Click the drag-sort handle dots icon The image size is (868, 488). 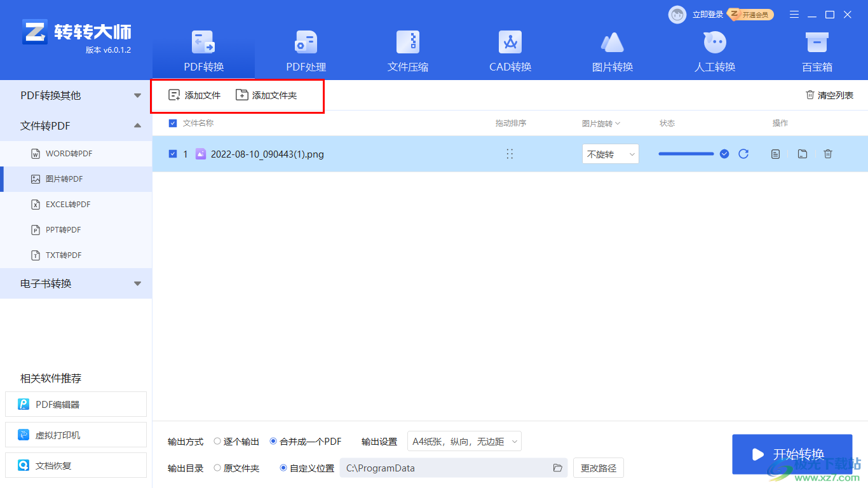pos(510,154)
